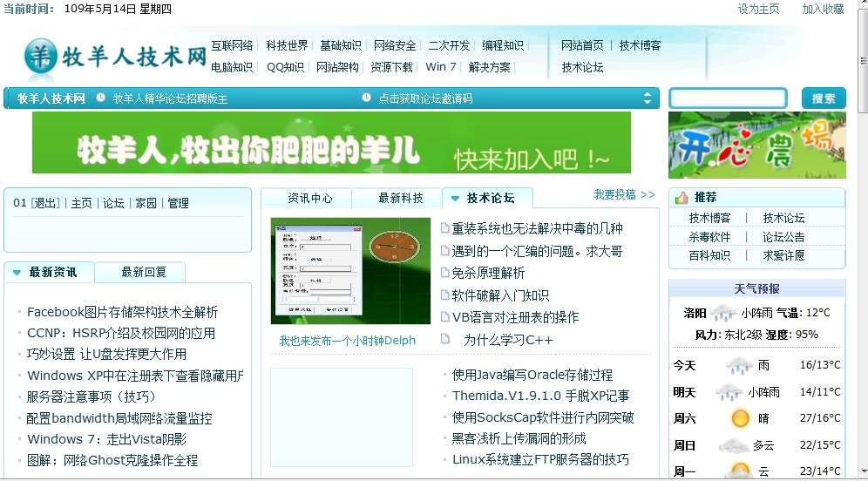Click the clock icon before 点击获取论坛邀请码

[366, 98]
